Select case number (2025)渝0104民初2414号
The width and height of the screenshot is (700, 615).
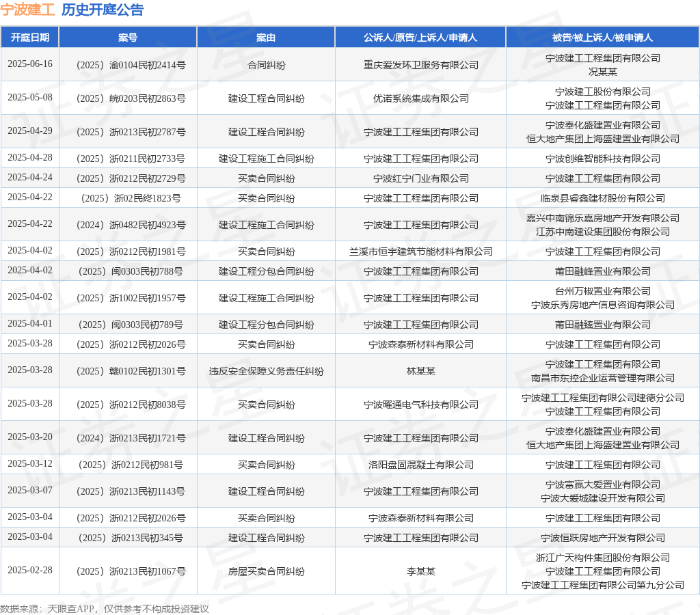click(x=131, y=65)
